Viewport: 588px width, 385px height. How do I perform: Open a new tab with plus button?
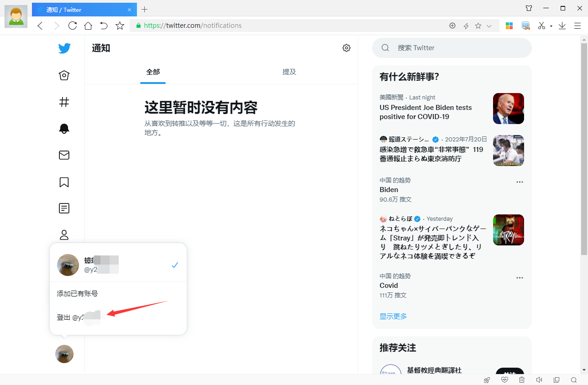pos(145,9)
